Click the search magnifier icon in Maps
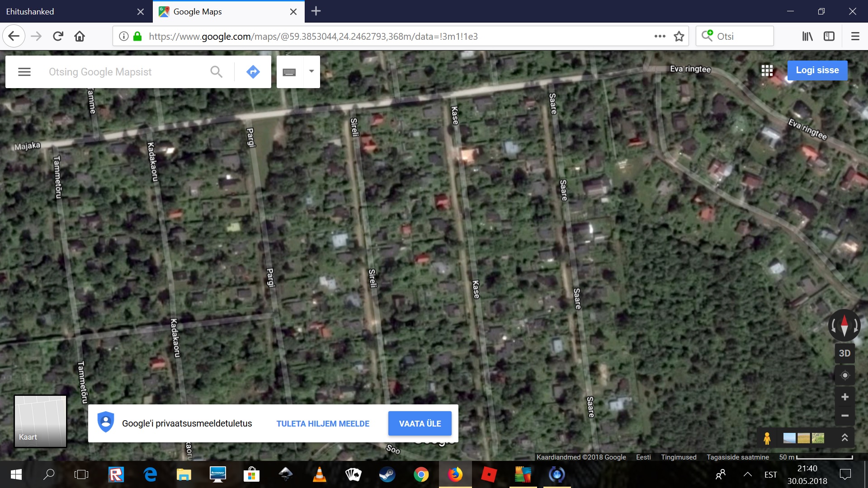868x488 pixels. click(x=216, y=72)
